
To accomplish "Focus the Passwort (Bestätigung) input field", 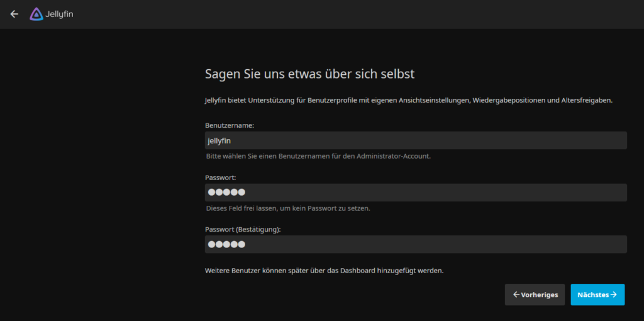I will coord(415,244).
